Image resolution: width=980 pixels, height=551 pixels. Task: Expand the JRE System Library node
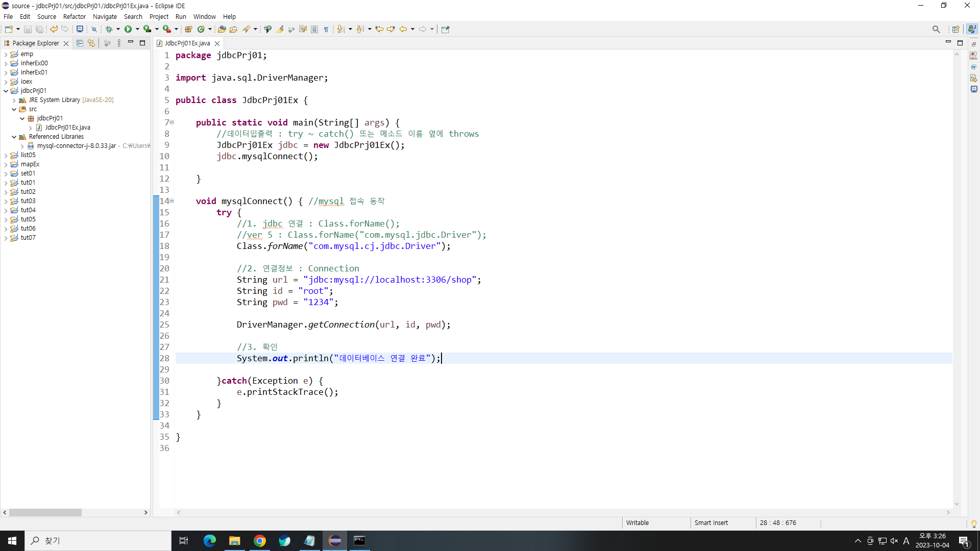click(x=14, y=101)
